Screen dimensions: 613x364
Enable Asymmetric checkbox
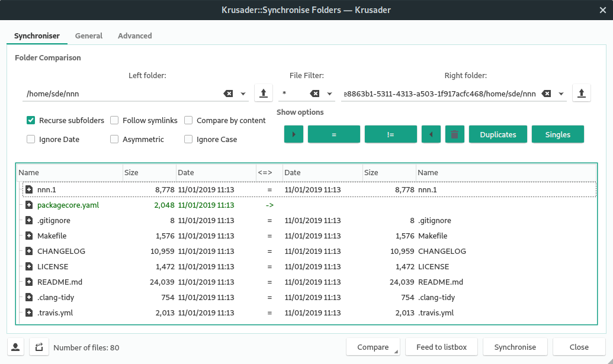click(114, 139)
